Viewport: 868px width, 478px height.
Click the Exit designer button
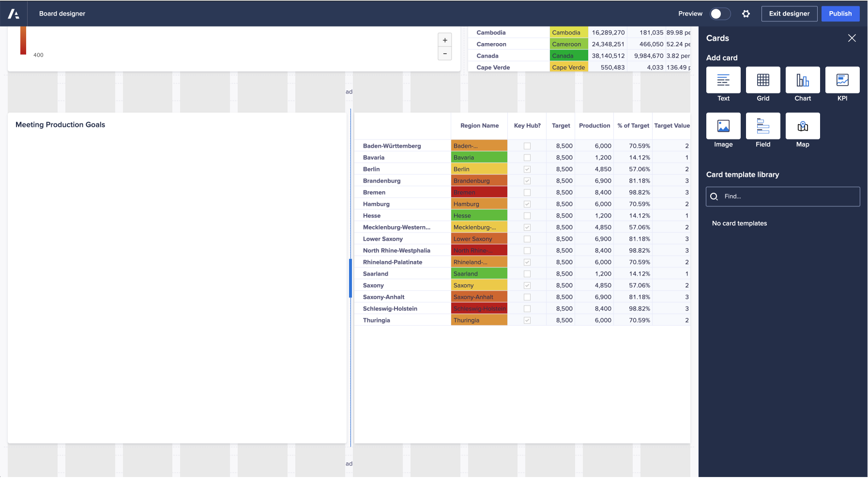tap(789, 14)
